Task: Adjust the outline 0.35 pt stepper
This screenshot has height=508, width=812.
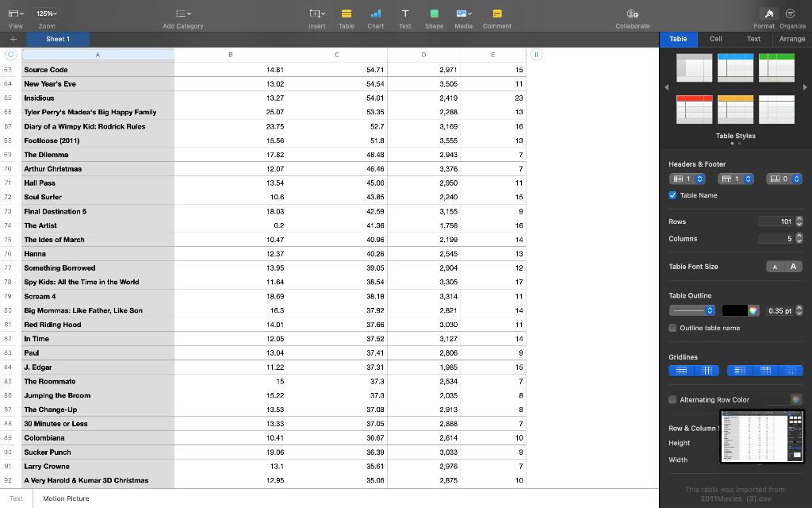Action: coord(799,310)
